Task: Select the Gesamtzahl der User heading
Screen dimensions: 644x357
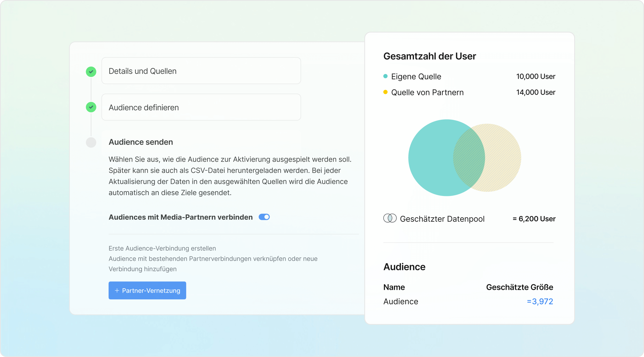Action: click(x=430, y=56)
